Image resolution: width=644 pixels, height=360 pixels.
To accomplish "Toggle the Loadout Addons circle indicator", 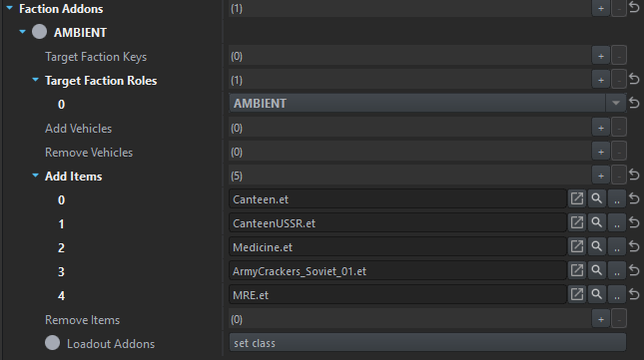I will [53, 343].
